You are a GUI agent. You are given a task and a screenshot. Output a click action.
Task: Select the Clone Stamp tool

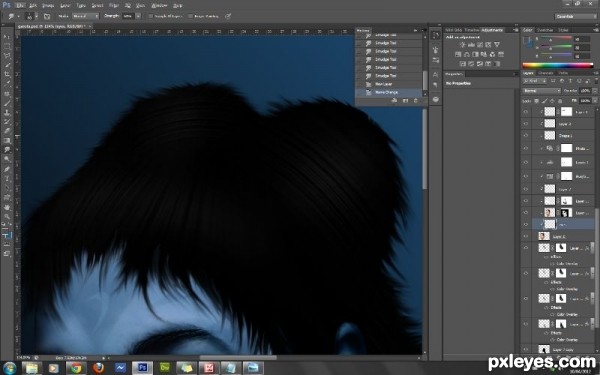(7, 112)
